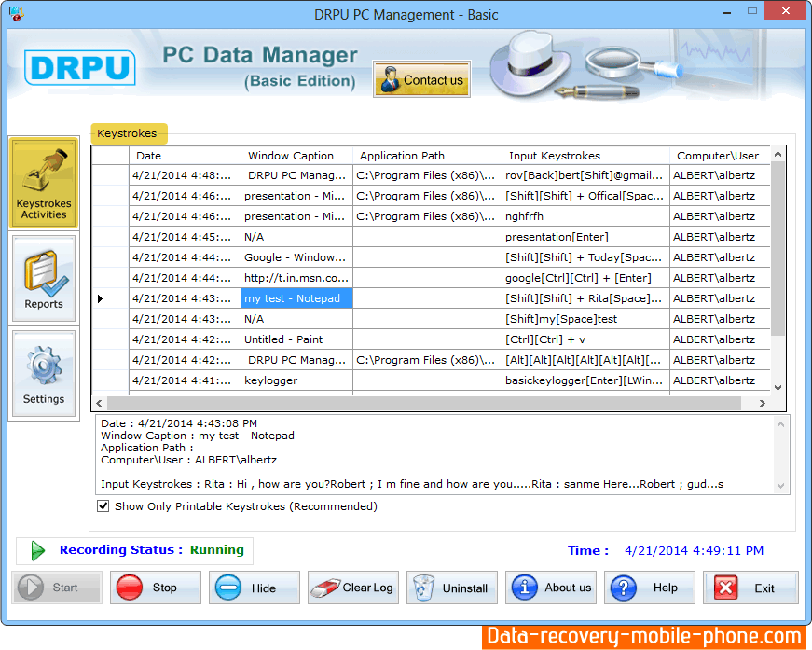812x650 pixels.
Task: Open Help with question mark icon
Action: pos(650,588)
